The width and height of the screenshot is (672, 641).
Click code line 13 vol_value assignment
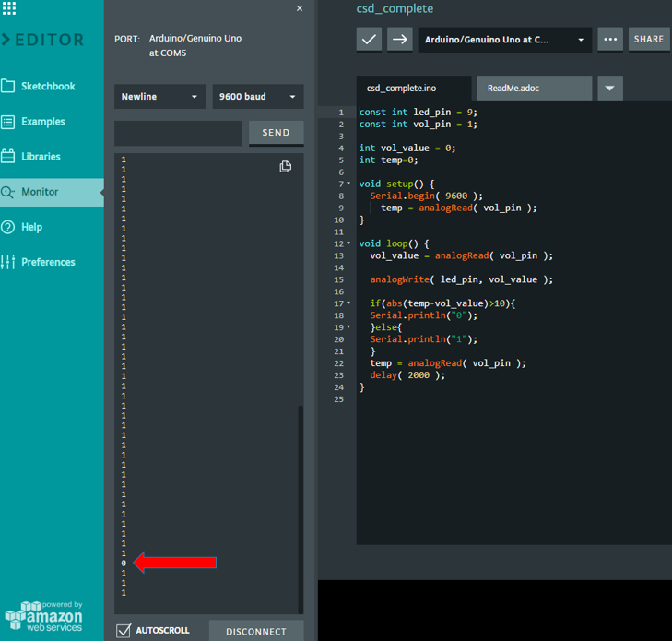click(x=462, y=255)
